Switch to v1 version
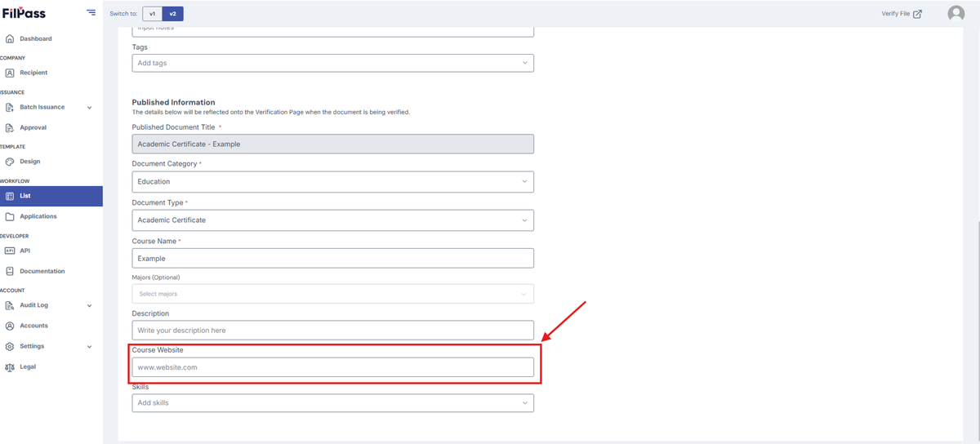This screenshot has width=980, height=444. point(152,14)
